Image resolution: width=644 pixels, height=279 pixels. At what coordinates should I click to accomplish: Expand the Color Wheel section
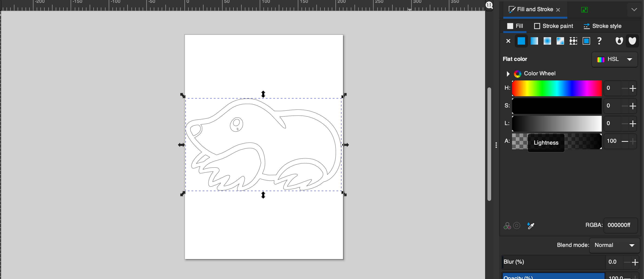(508, 73)
